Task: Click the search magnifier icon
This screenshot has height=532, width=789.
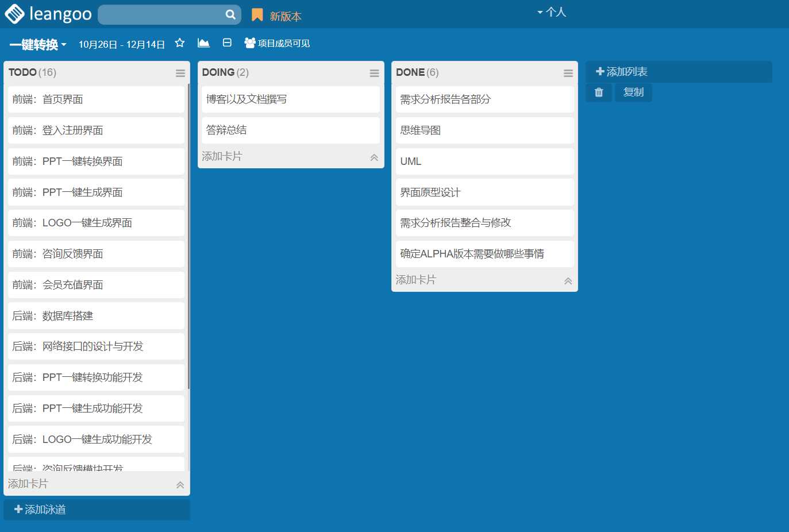Action: 230,14
